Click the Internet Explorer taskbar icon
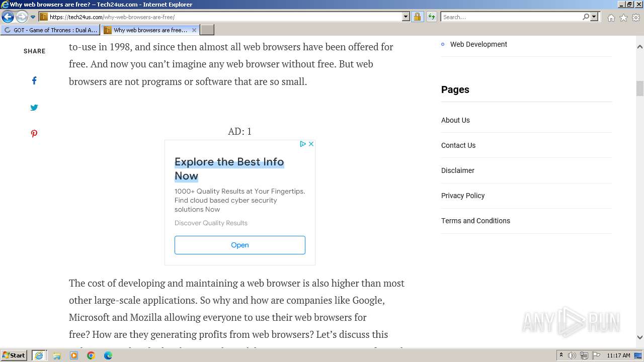644x362 pixels. click(x=39, y=355)
